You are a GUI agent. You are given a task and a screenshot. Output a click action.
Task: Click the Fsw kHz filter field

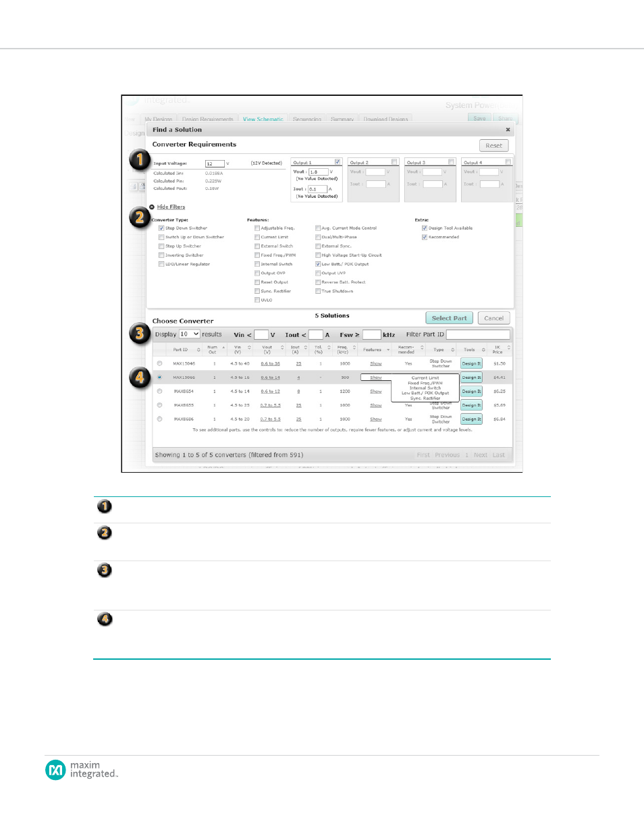[372, 335]
